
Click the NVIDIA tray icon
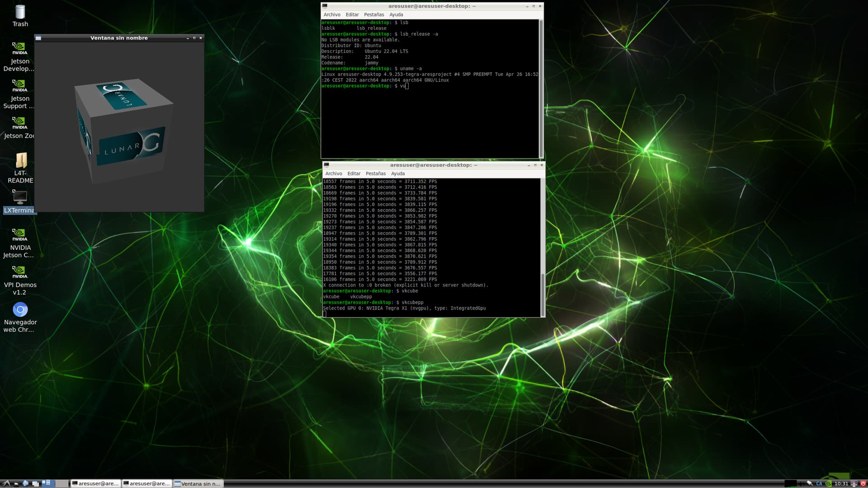pos(828,483)
